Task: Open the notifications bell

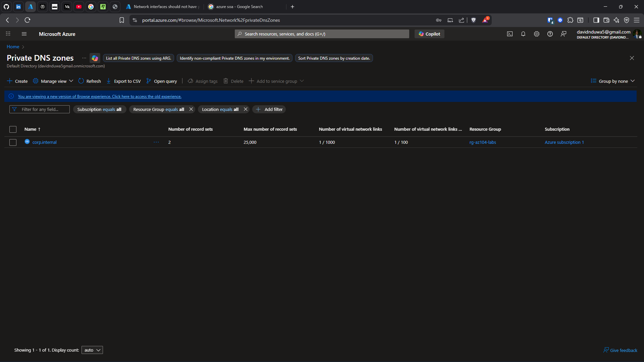Action: tap(523, 34)
